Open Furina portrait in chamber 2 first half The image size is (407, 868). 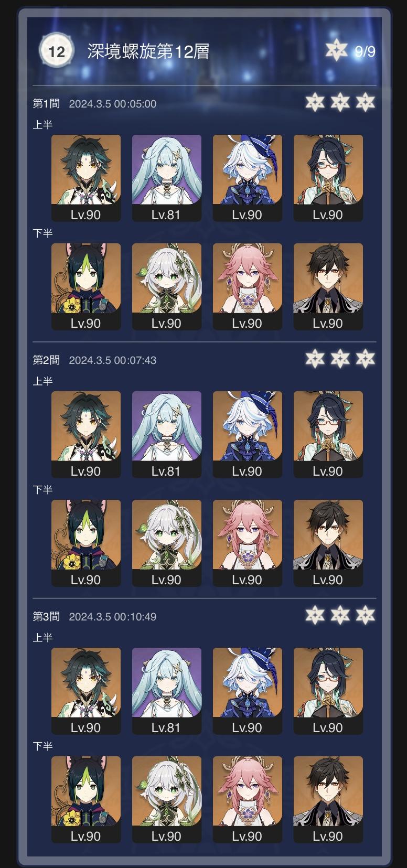(x=248, y=434)
